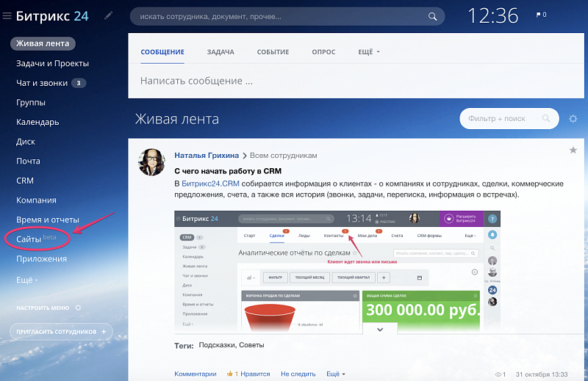Click the eye views counter icon
Image resolution: width=588 pixels, height=381 pixels.
coord(498,374)
